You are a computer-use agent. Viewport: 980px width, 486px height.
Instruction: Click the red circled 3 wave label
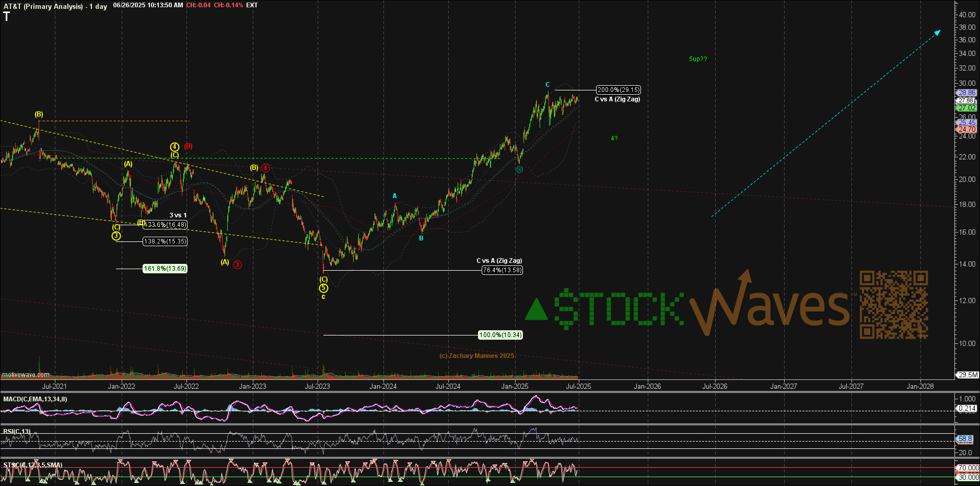click(x=237, y=264)
